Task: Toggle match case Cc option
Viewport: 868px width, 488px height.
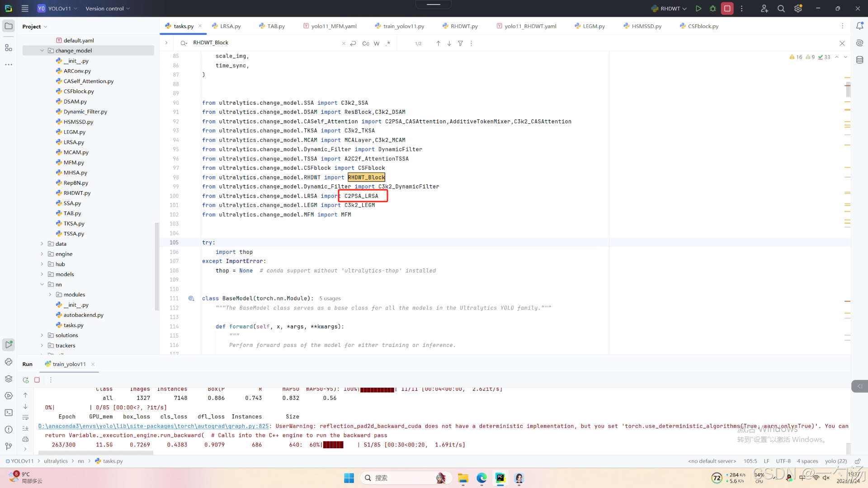Action: point(366,43)
